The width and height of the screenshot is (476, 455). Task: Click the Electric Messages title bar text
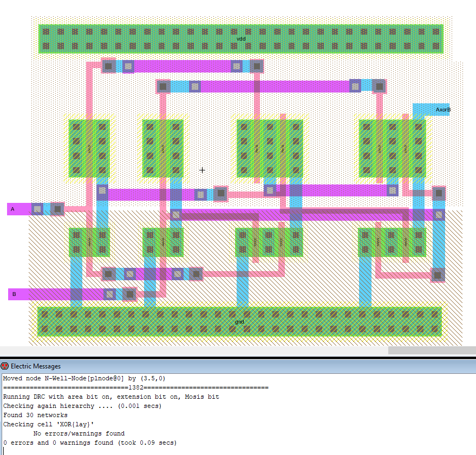36,366
